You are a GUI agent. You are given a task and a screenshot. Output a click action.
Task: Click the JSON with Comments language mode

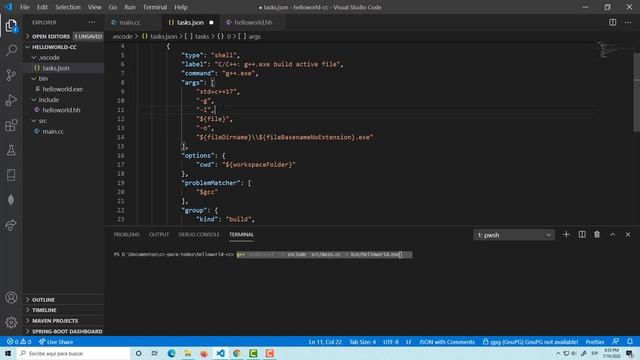coord(447,342)
